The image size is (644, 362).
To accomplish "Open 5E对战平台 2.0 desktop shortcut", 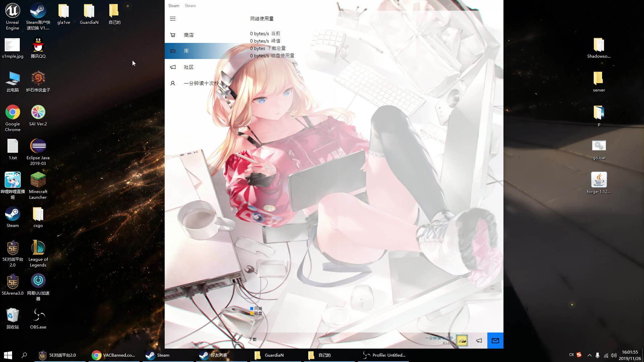I will 13,254.
